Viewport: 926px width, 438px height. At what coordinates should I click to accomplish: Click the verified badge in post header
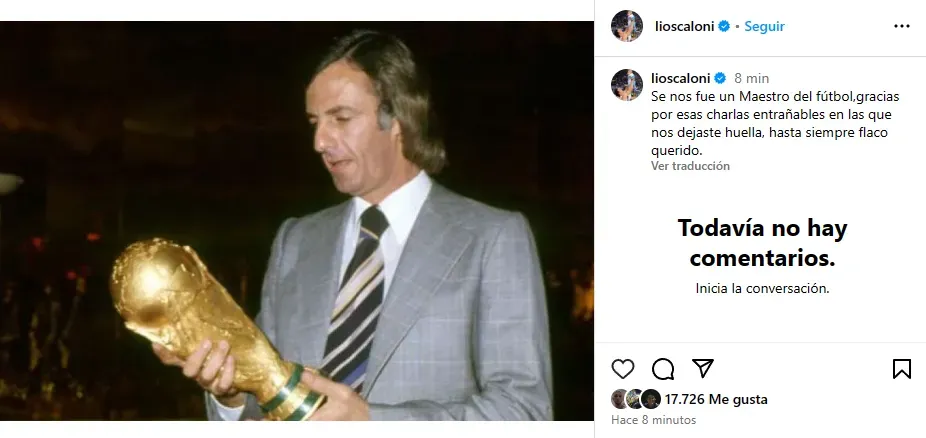coord(724,26)
